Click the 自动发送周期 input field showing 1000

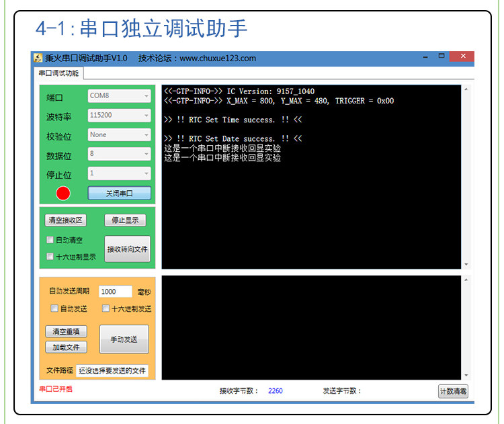coord(115,292)
